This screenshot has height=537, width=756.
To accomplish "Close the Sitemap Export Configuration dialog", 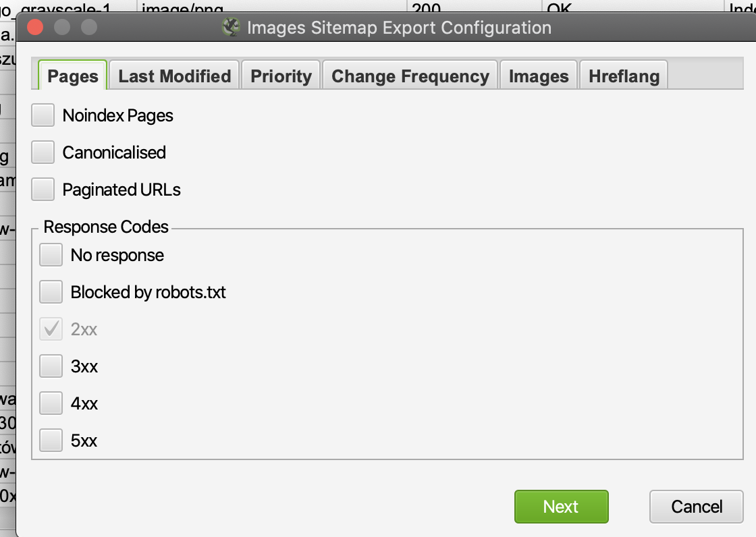I will point(35,28).
